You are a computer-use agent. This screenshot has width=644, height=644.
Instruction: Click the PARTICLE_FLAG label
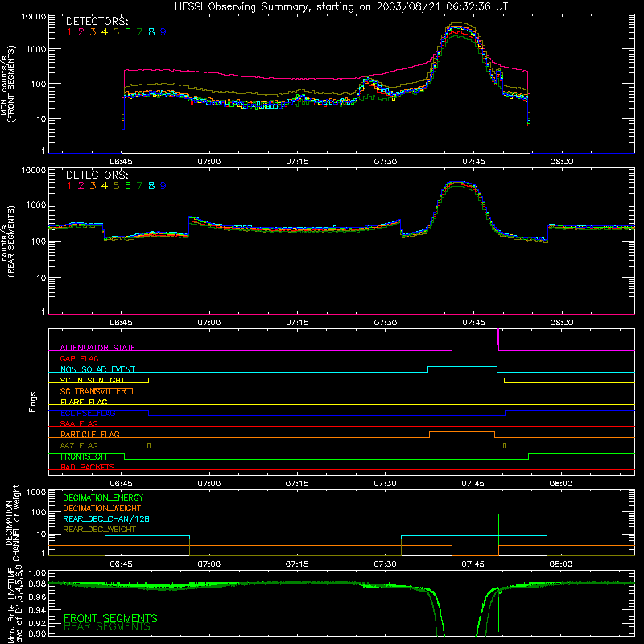90,434
